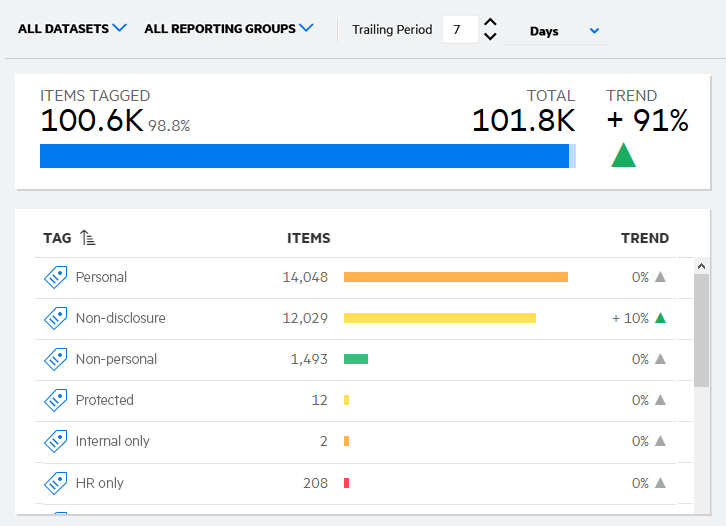Click the tag icon beside Non-disclosure
The width and height of the screenshot is (726, 526).
(x=55, y=318)
